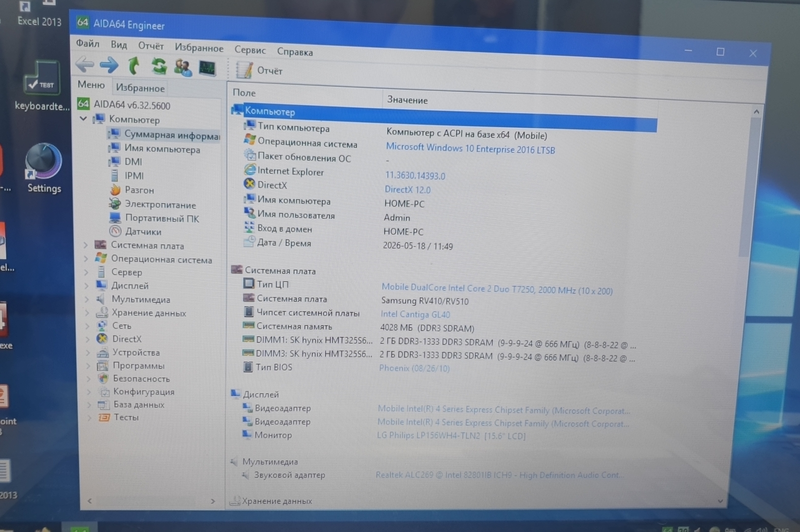
Task: Click the Безопасность shield icon
Action: click(103, 379)
